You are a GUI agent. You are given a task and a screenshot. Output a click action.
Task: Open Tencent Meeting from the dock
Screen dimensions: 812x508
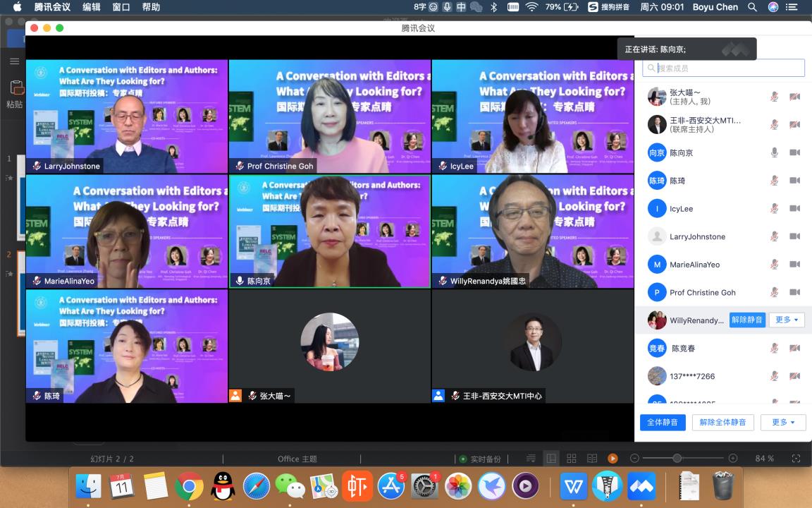(x=641, y=486)
